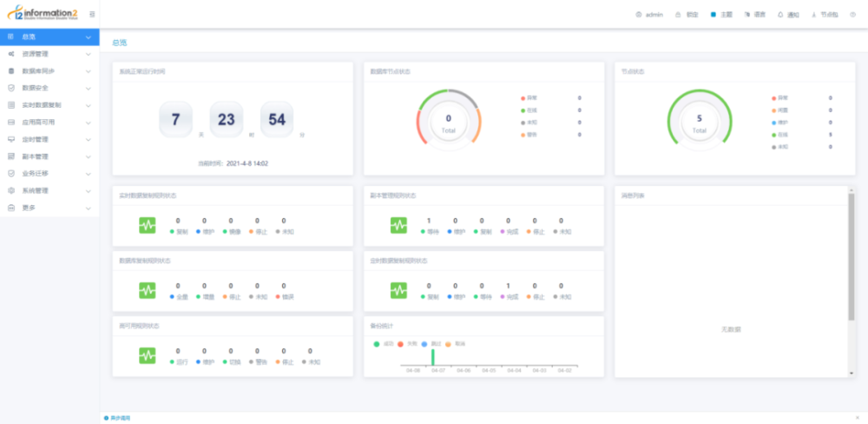Click the node package (节点包) download icon
This screenshot has height=424, width=868.
pyautogui.click(x=814, y=15)
